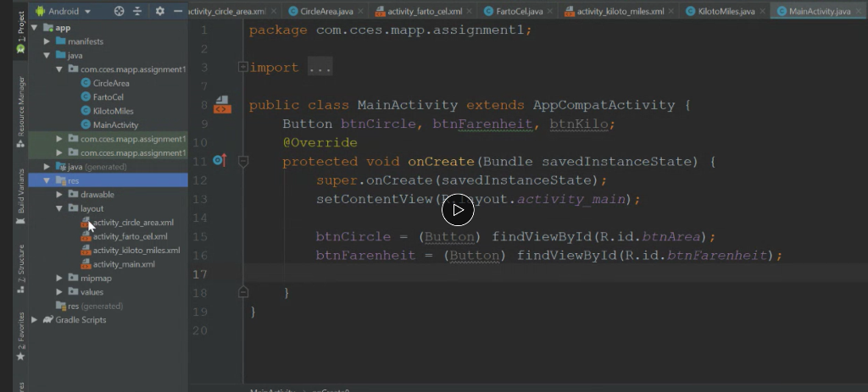Expand the manifests folder

pos(47,41)
